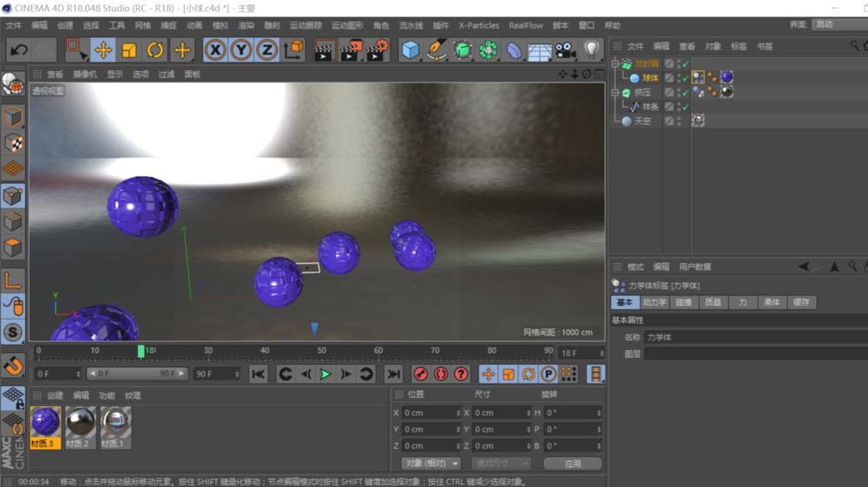Click the 应用 apply button
The height and width of the screenshot is (487, 868).
point(573,464)
